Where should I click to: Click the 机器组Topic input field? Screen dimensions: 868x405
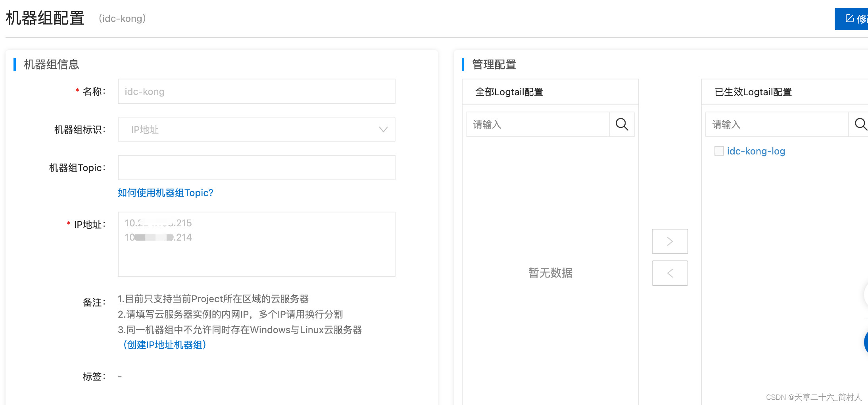256,168
